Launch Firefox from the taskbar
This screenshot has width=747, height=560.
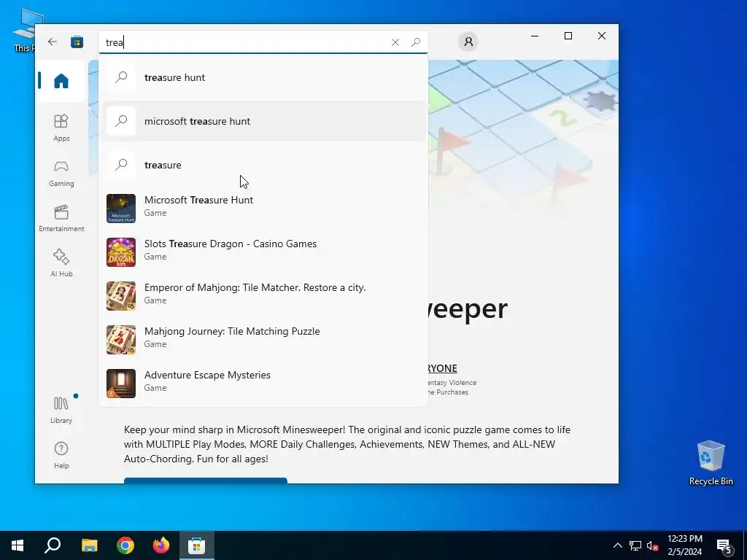click(161, 545)
